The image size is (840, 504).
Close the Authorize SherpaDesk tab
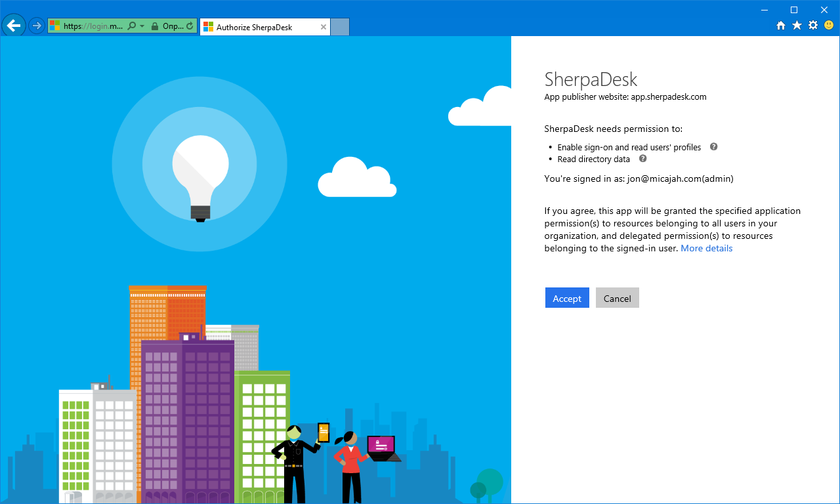coord(323,27)
